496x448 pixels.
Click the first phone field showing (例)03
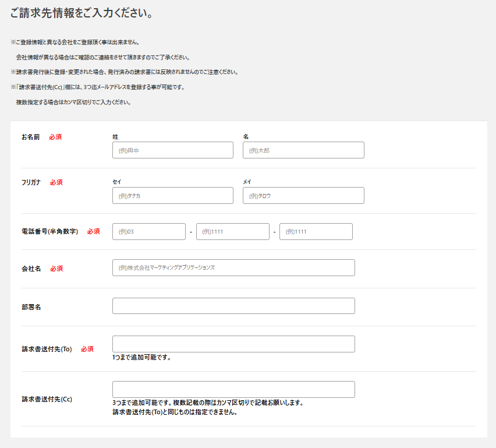pos(148,232)
